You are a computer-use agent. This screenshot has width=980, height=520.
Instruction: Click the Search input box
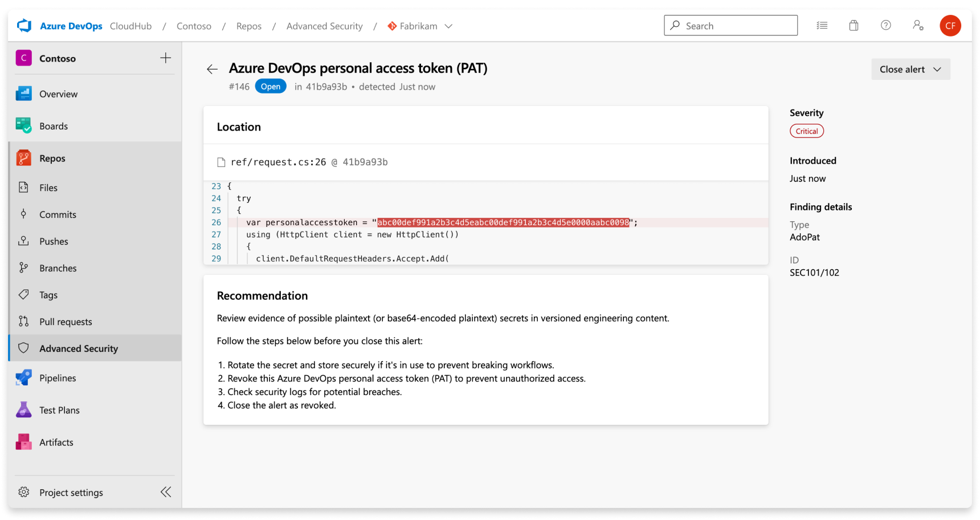(x=730, y=26)
